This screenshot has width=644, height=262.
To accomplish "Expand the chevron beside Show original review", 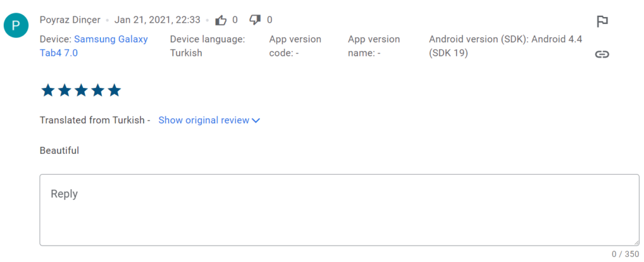I will tap(256, 121).
